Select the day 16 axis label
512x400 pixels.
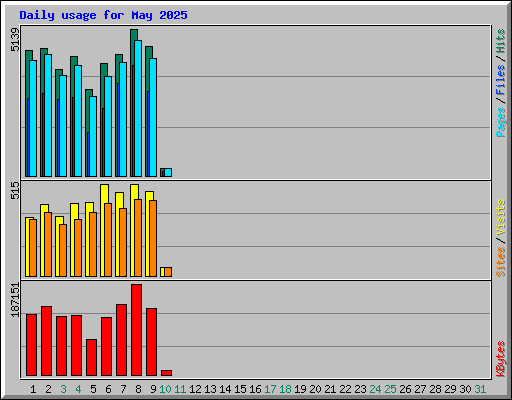pyautogui.click(x=255, y=389)
